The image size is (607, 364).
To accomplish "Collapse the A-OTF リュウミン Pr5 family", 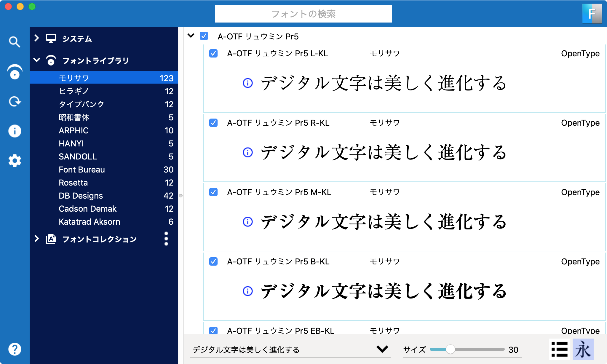I will coord(191,36).
